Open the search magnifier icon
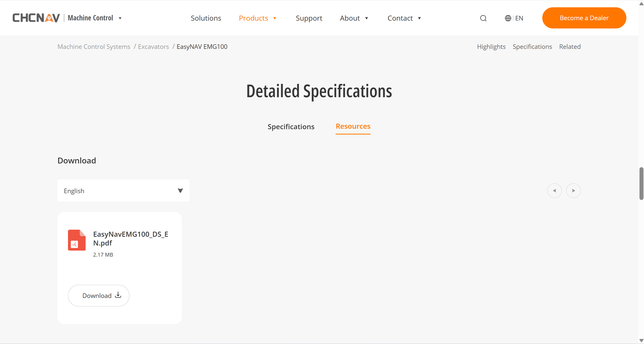The height and width of the screenshot is (344, 644). (x=483, y=18)
